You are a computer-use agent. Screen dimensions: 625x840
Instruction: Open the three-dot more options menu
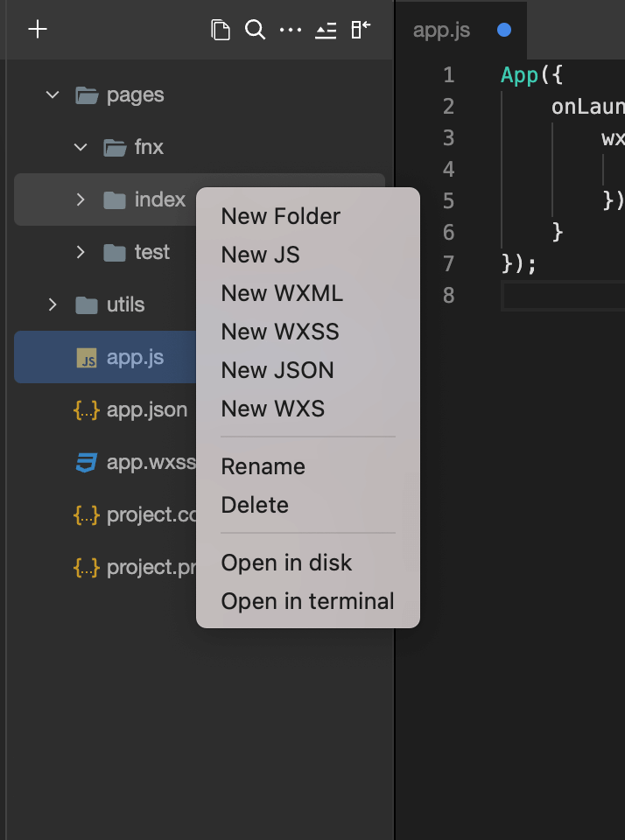(x=290, y=30)
